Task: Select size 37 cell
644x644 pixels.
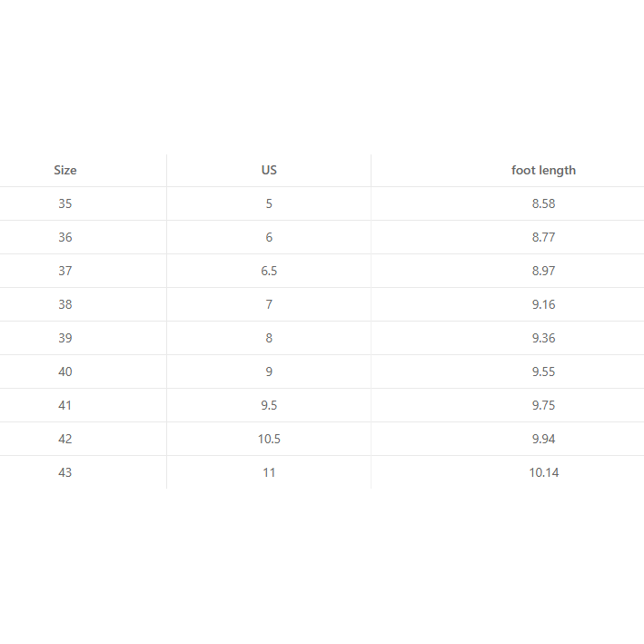Action: pos(65,272)
